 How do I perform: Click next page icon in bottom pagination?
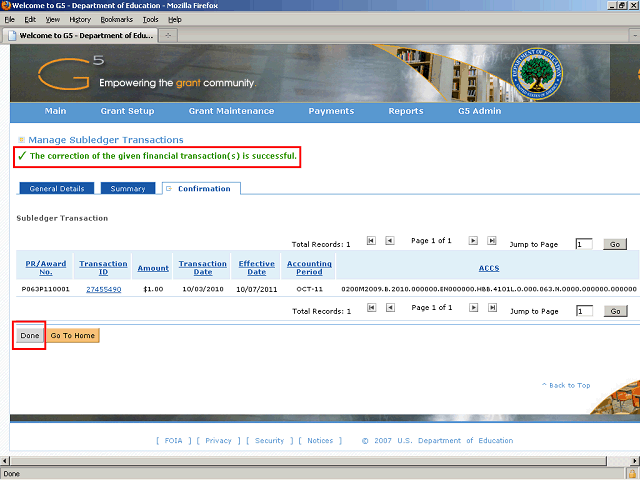[x=473, y=308]
